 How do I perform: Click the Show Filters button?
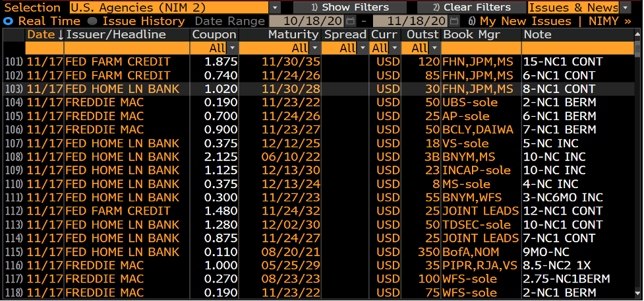tap(350, 7)
